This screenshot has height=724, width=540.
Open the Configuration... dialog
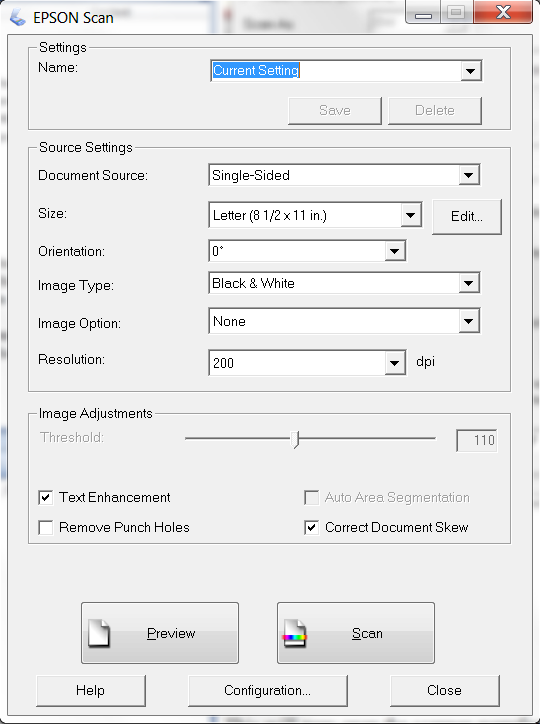(268, 690)
